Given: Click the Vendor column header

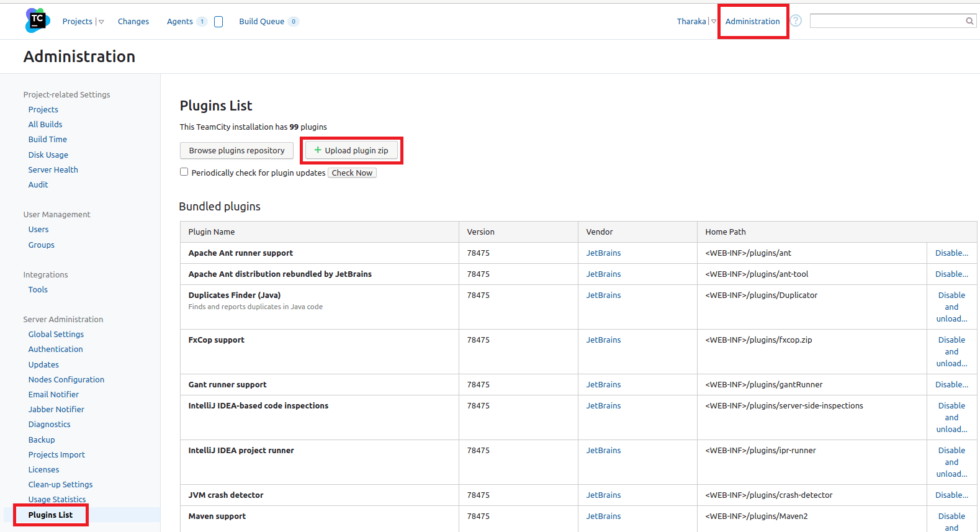Looking at the screenshot, I should click(599, 232).
